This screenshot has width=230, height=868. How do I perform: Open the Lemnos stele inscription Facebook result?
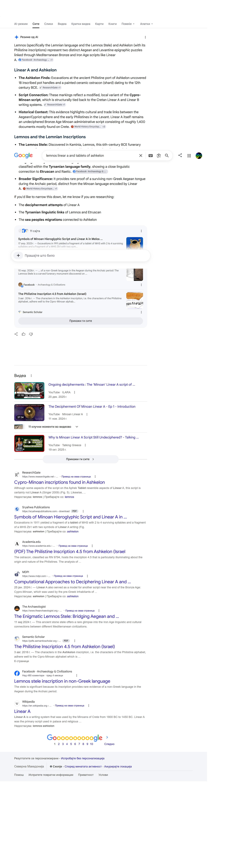pyautogui.click(x=62, y=681)
